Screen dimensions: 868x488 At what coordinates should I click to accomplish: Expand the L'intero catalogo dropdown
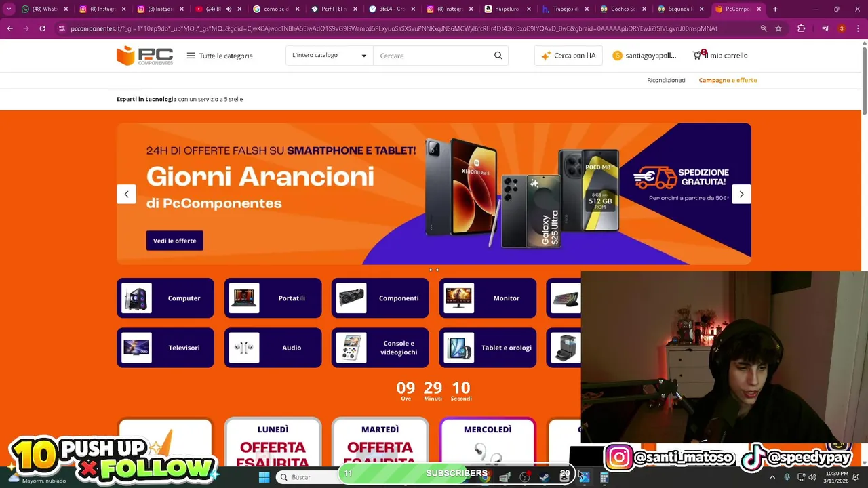[x=330, y=55]
